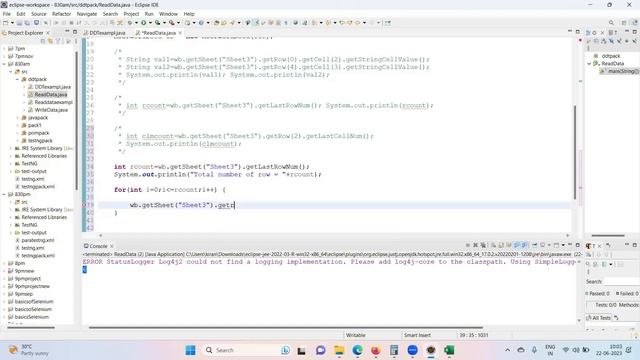Open the New button dropdown arrow
Image resolution: width=640 pixels, height=360 pixels.
point(12,23)
